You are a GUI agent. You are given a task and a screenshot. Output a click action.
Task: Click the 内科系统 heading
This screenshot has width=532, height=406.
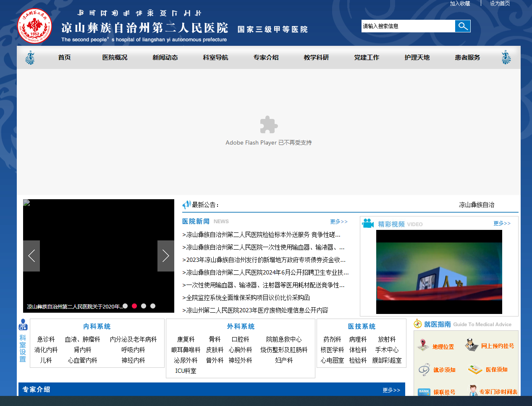[97, 327]
